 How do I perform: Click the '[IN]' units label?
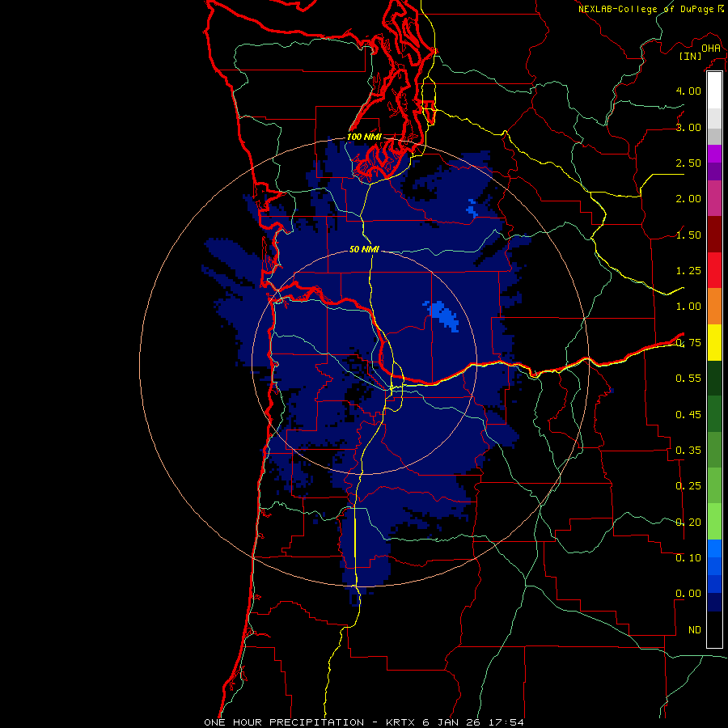tap(691, 56)
